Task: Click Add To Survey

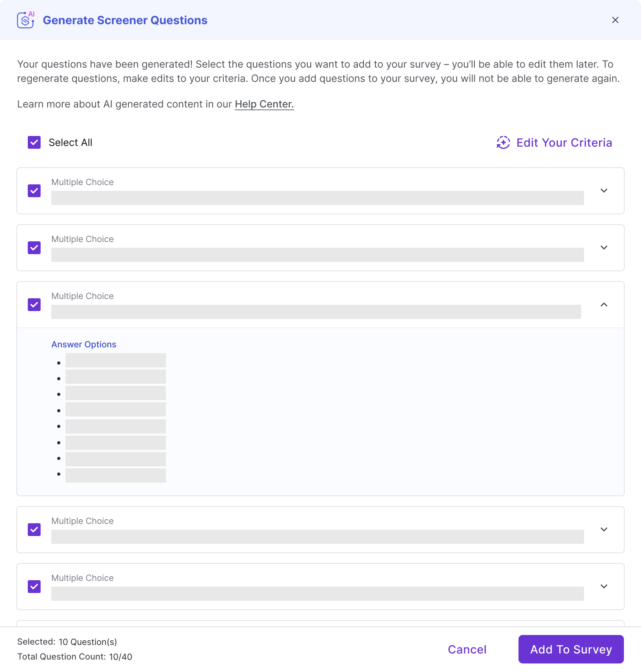Action: [571, 649]
